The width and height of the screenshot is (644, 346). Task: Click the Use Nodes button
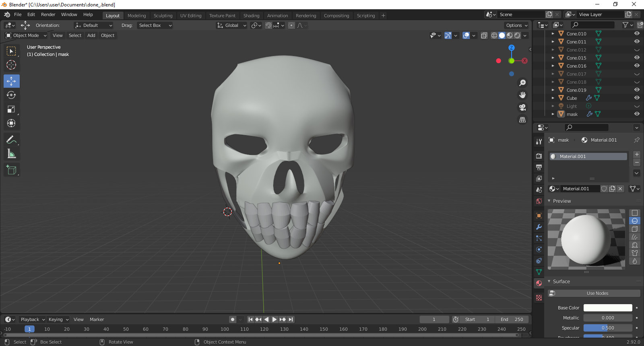pos(597,293)
